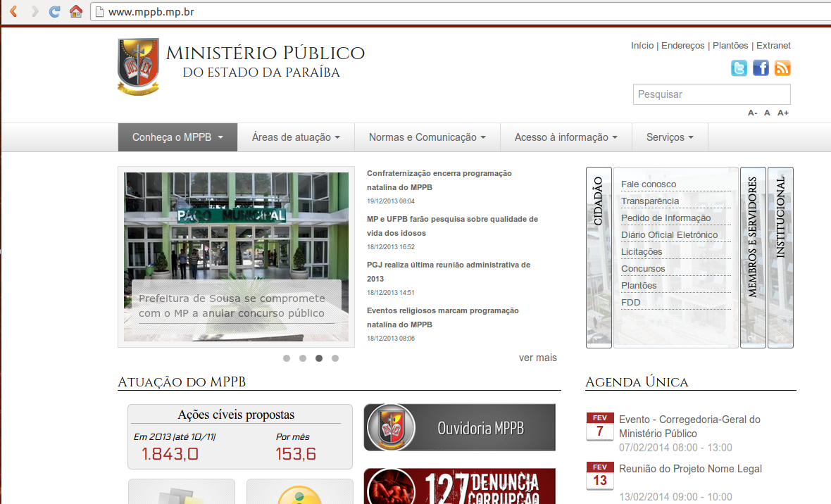Click FEV 7 calendar icon
831x504 pixels.
point(600,427)
